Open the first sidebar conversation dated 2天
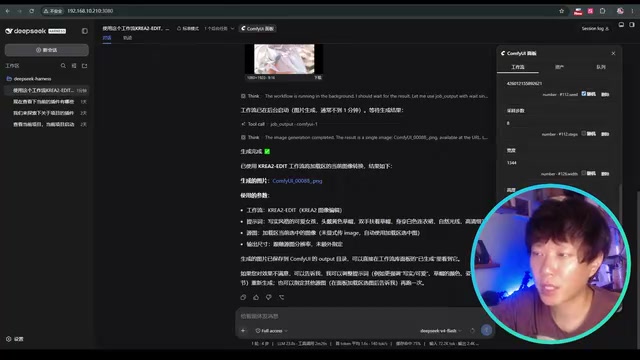This screenshot has width=640, height=360. click(47, 113)
